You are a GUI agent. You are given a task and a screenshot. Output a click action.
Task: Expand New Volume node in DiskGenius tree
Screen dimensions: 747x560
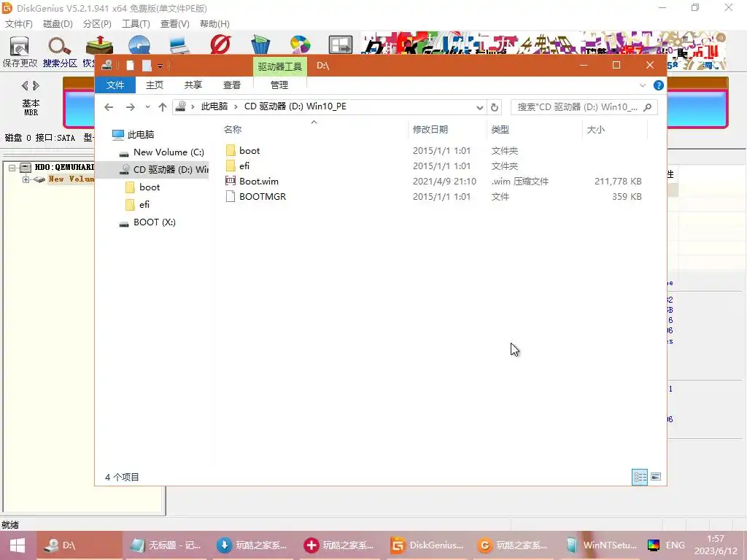coord(26,179)
